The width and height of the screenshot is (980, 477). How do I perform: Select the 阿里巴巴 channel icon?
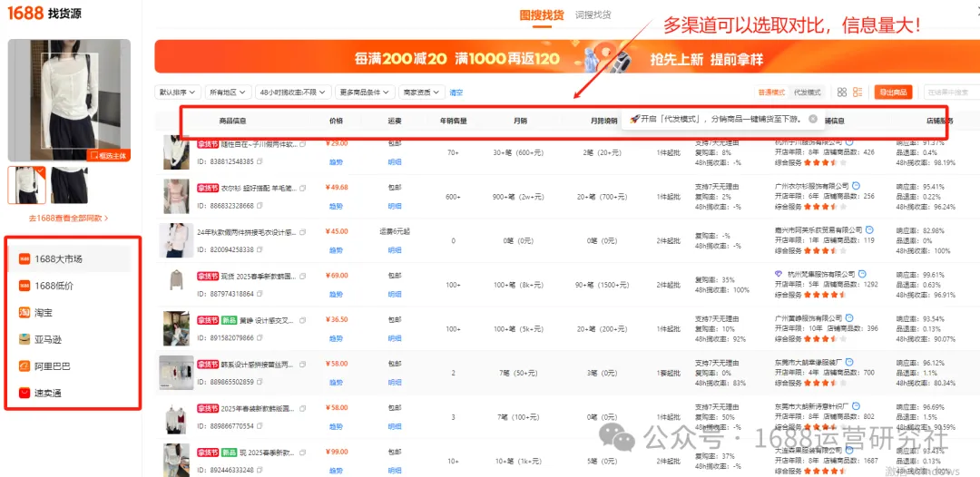(x=25, y=365)
